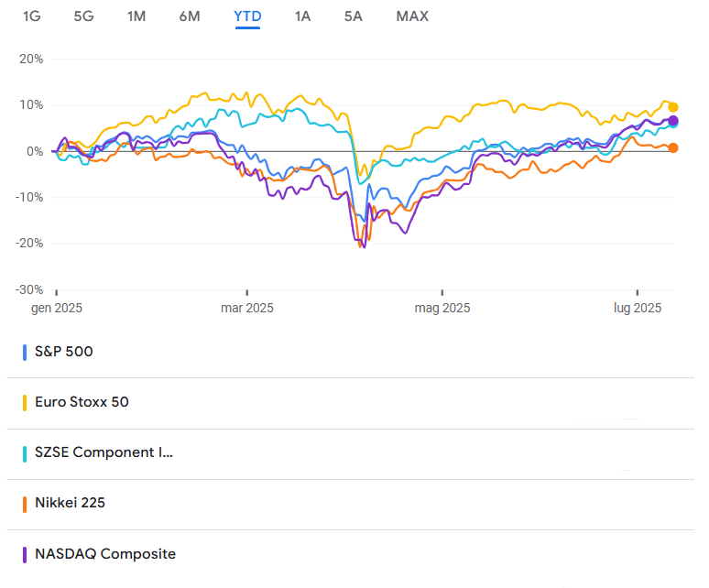
Task: Open the S&P 500 legend entry
Action: (63, 351)
